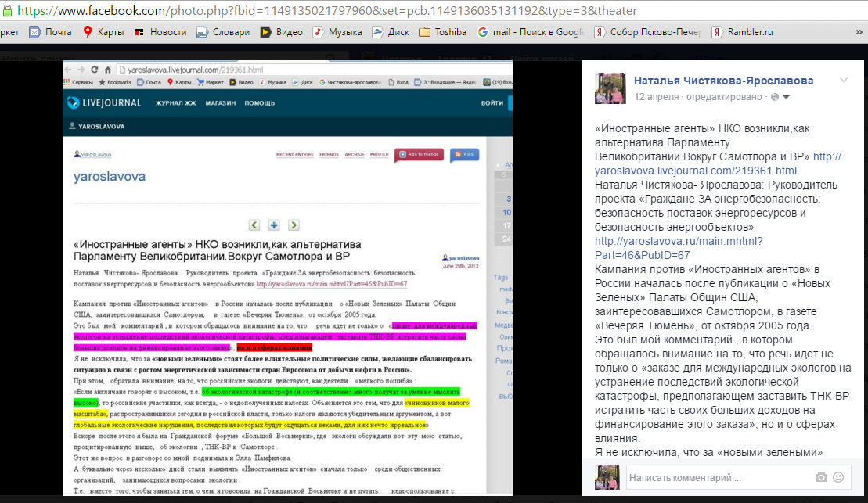Viewport: 868px width, 503px height.
Task: Open the Новости bookmark
Action: pyautogui.click(x=160, y=32)
